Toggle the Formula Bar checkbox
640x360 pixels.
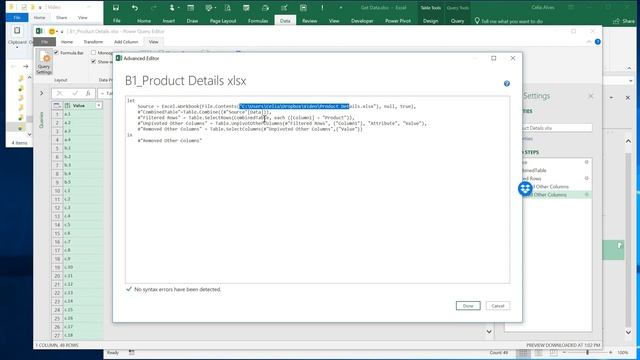56,53
